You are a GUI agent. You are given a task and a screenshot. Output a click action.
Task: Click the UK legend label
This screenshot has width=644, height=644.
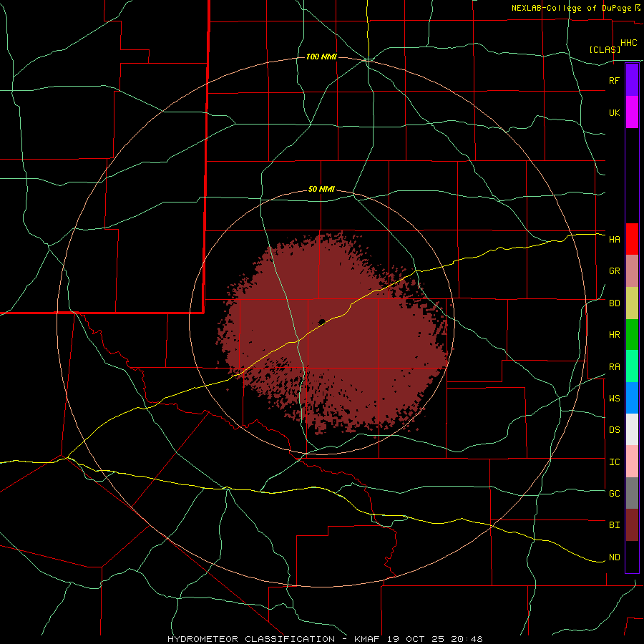(615, 112)
